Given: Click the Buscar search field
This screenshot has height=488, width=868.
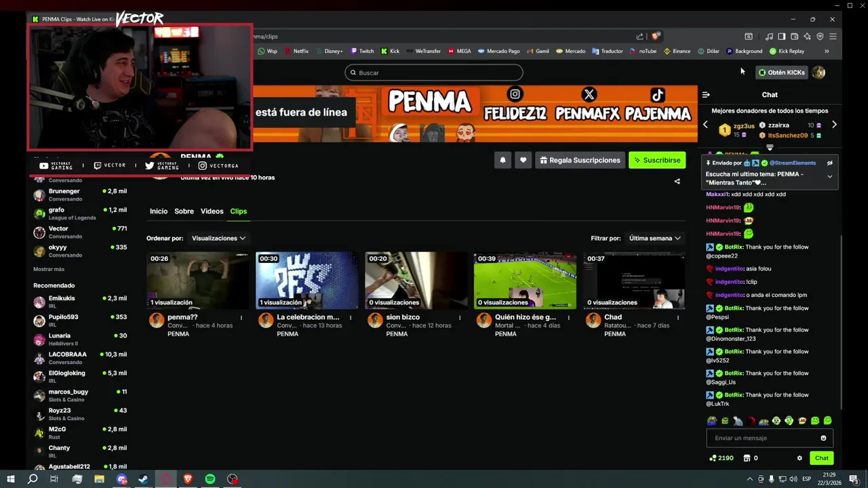Looking at the screenshot, I should 434,73.
